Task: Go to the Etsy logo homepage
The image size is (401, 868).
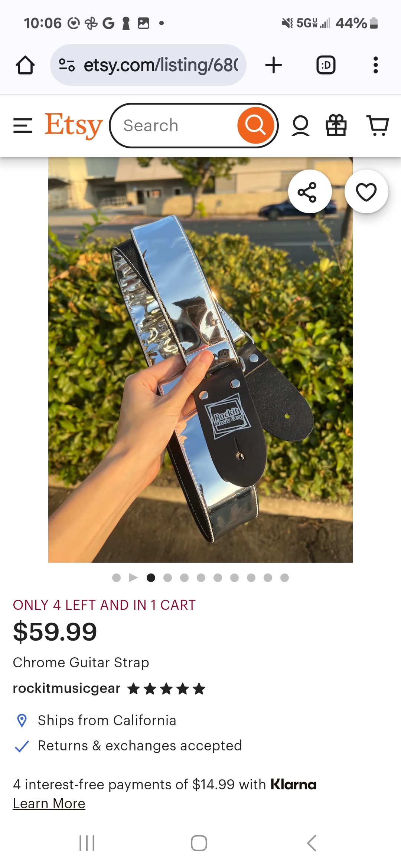Action: point(74,125)
